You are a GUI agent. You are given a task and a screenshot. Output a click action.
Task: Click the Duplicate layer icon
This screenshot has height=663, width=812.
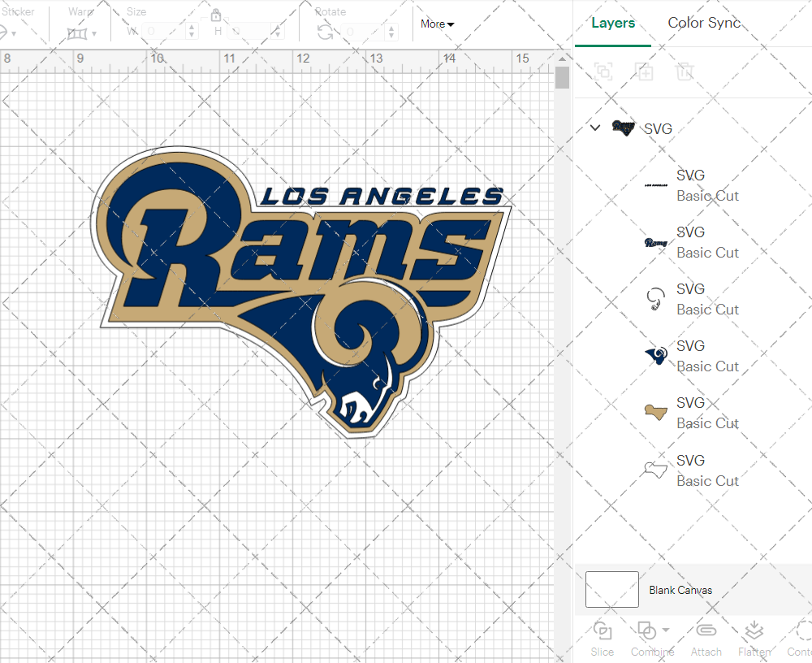point(645,72)
